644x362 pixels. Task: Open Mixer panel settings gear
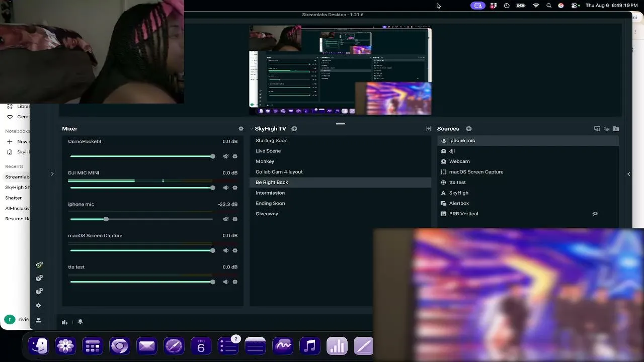point(241,129)
